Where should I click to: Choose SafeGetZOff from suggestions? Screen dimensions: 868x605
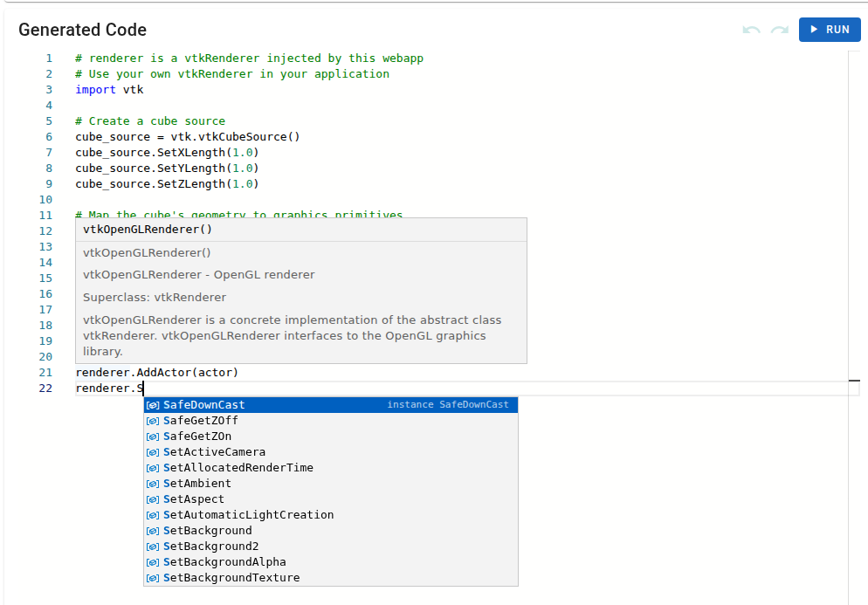(331, 421)
